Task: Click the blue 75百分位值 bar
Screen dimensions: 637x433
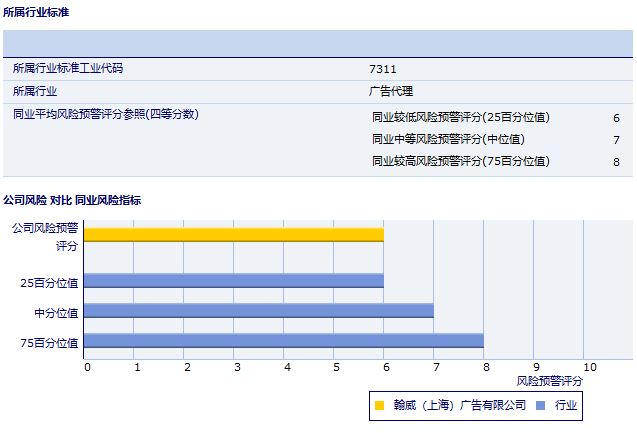Action: (284, 341)
